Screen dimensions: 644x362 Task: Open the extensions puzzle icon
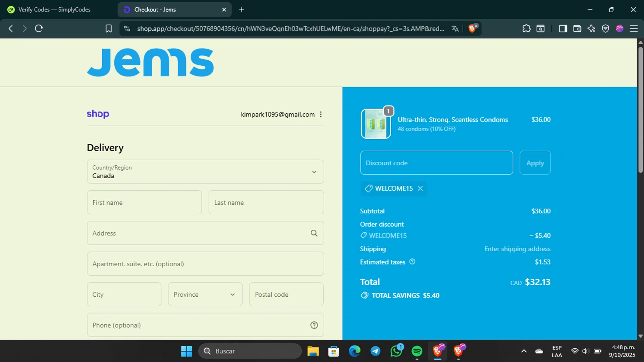(526, 28)
